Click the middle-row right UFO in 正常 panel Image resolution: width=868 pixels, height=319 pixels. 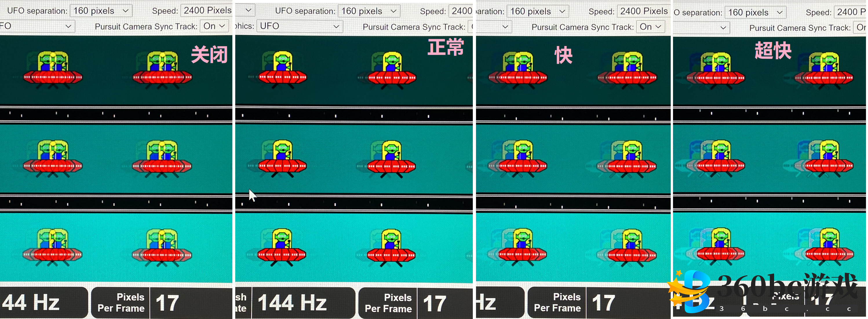391,159
